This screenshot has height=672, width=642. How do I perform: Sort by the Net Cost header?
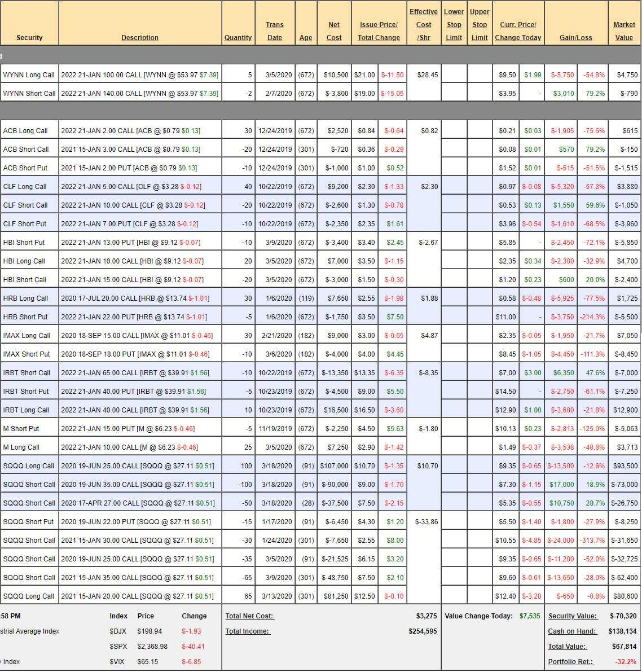click(334, 31)
